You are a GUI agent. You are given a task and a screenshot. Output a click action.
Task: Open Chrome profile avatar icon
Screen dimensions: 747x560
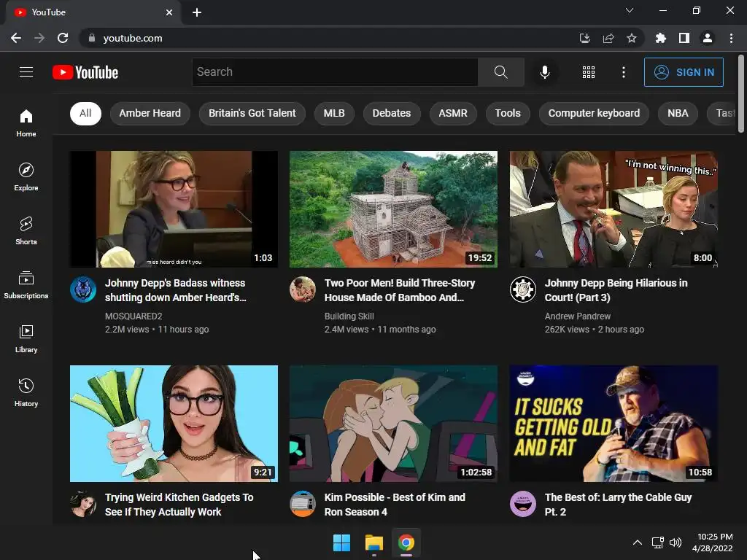(x=708, y=38)
